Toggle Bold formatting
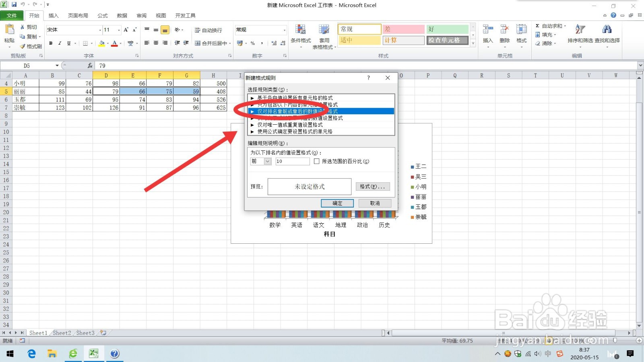This screenshot has height=362, width=644. click(x=51, y=43)
